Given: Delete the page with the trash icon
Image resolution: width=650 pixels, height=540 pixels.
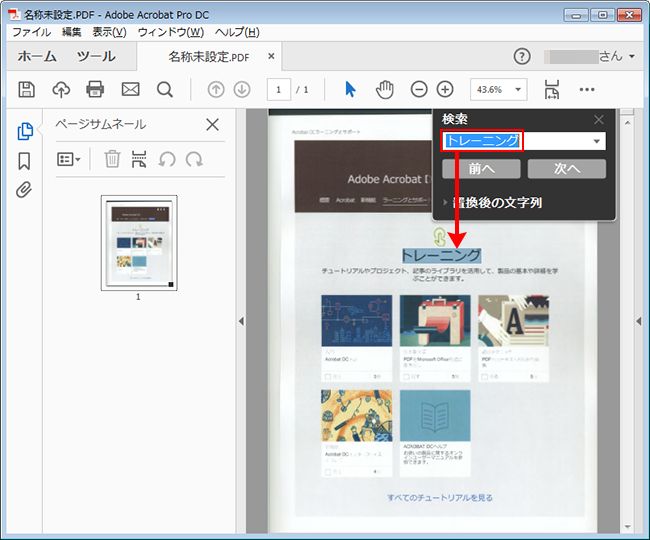Looking at the screenshot, I should click(112, 159).
